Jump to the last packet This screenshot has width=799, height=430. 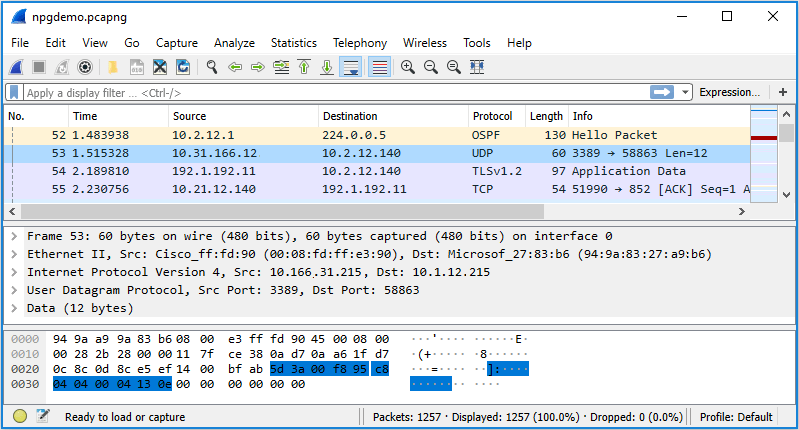click(327, 67)
